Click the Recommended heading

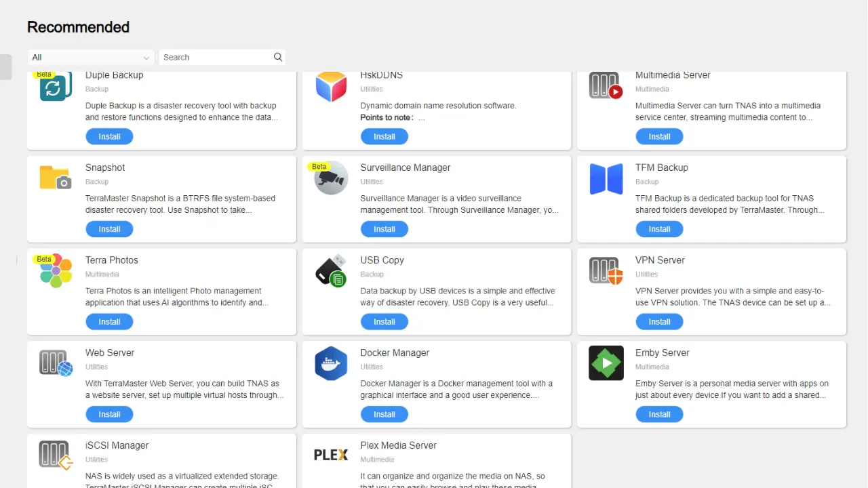(78, 27)
